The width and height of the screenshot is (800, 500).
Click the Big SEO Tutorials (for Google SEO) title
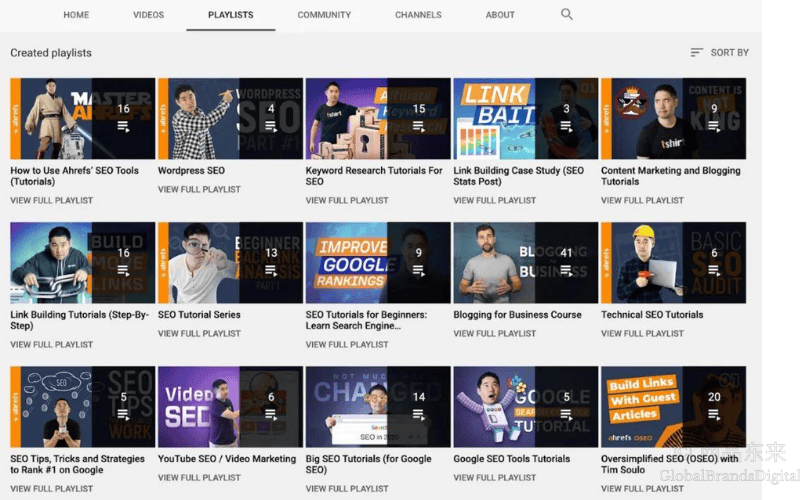[368, 464]
